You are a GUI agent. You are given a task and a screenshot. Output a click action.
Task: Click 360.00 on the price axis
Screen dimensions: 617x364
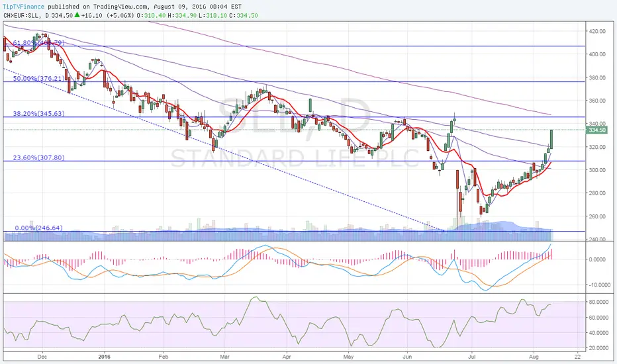597,101
